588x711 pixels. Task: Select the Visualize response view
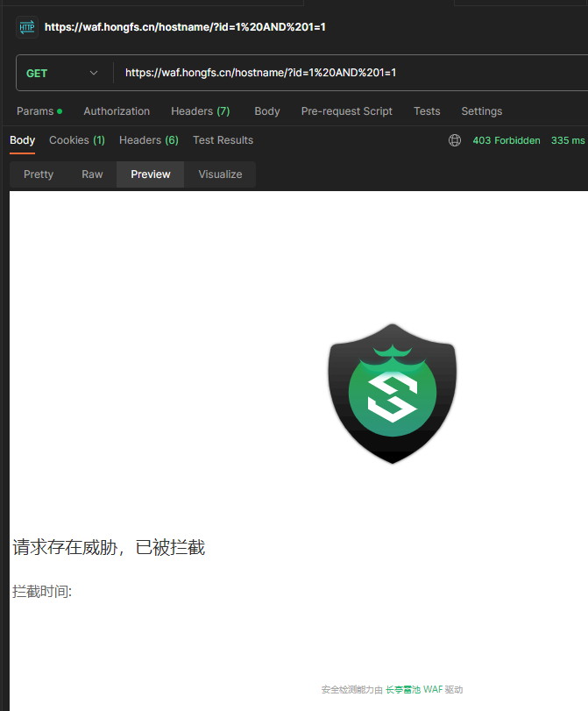[220, 174]
